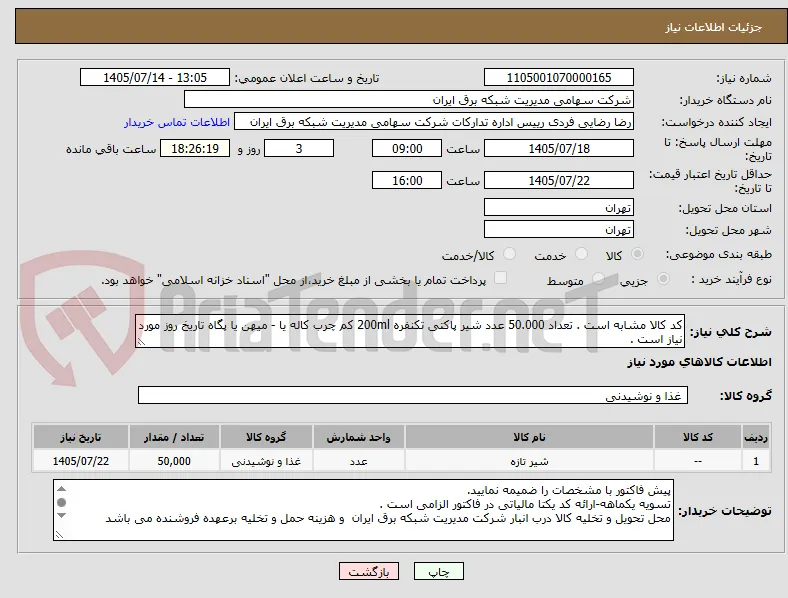Select the جزیی purchase type radio
The width and height of the screenshot is (788, 598).
pyautogui.click(x=663, y=278)
